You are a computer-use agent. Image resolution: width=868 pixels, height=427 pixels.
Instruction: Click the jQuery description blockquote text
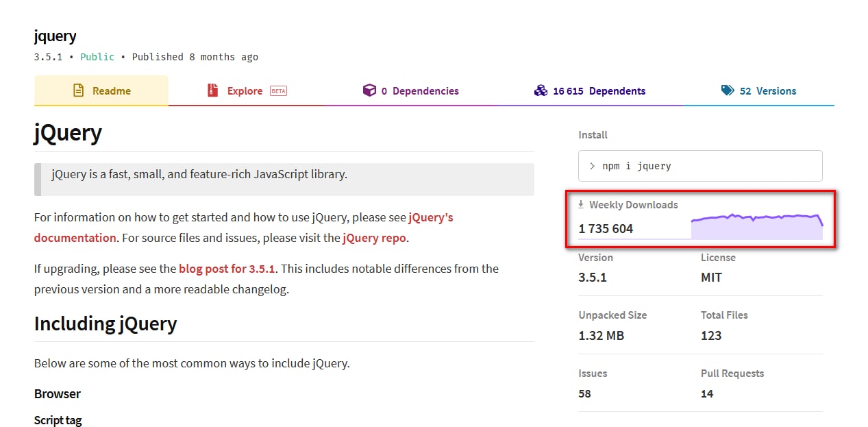pos(199,174)
